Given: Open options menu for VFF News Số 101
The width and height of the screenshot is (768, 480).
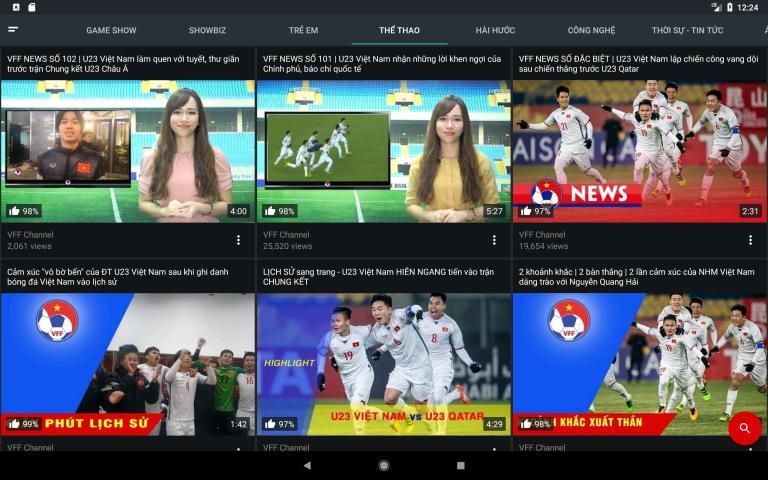Looking at the screenshot, I should (x=494, y=240).
